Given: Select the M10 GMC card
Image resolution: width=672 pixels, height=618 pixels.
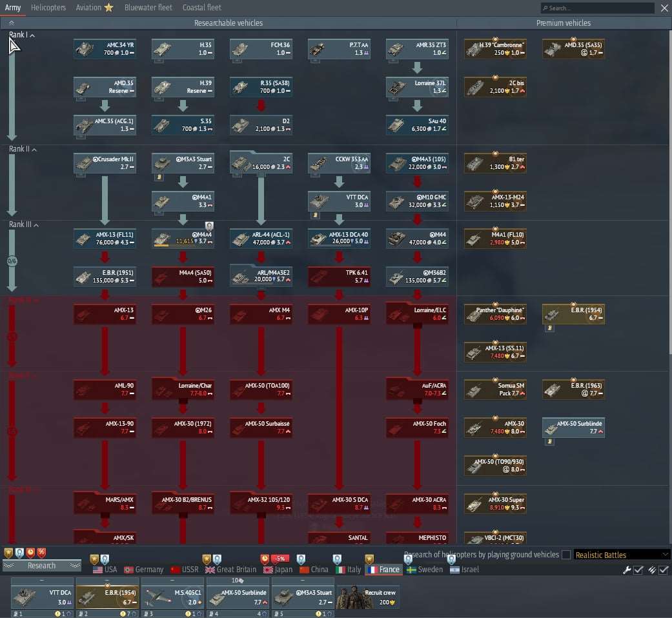Looking at the screenshot, I should coord(417,201).
